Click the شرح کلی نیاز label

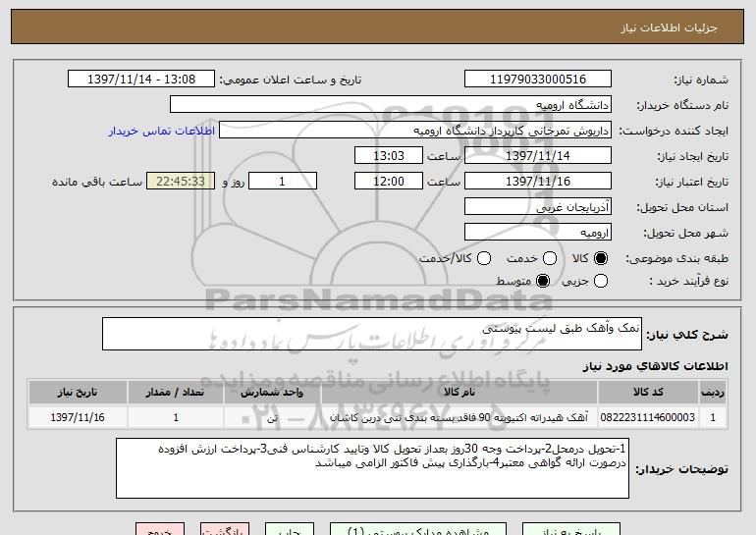pos(687,335)
